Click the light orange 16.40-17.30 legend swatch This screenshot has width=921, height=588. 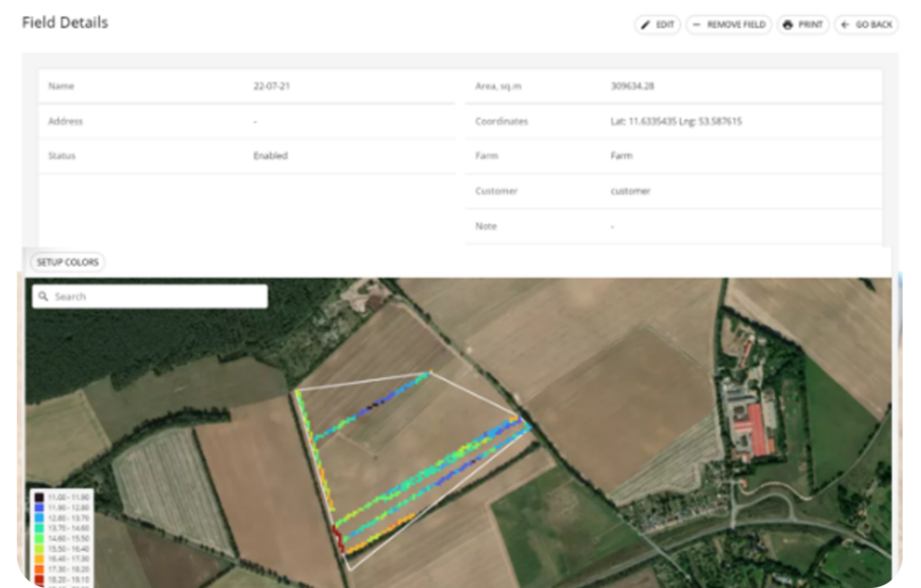click(38, 558)
